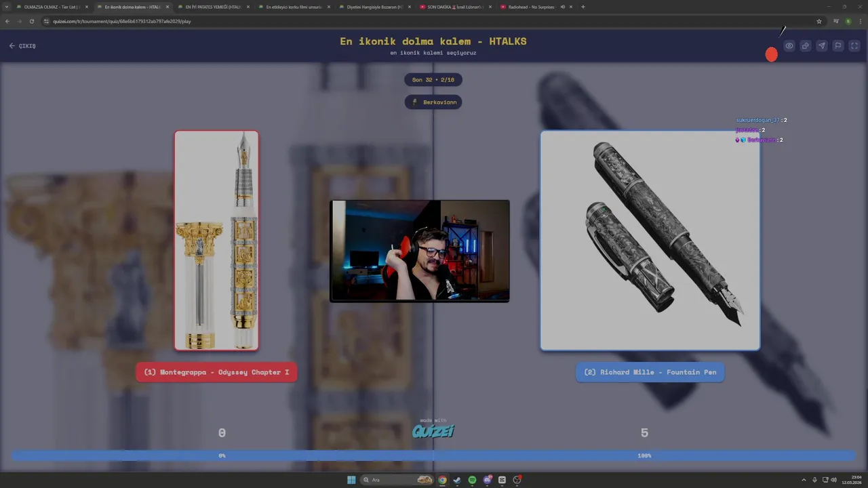The width and height of the screenshot is (868, 488).
Task: Select the Montegrappa pen image card
Action: point(216,241)
